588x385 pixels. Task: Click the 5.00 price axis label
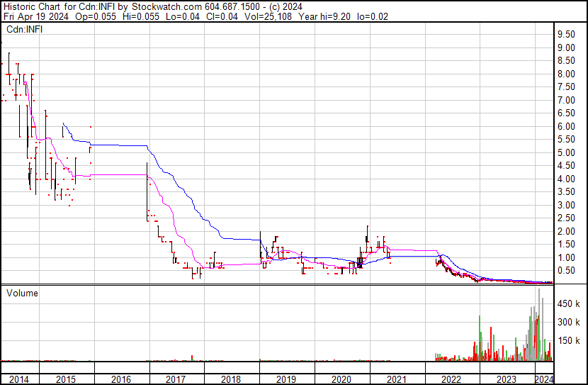point(565,152)
